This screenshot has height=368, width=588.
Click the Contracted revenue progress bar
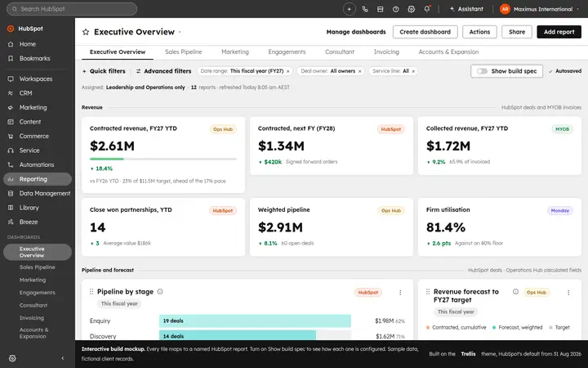(x=163, y=159)
